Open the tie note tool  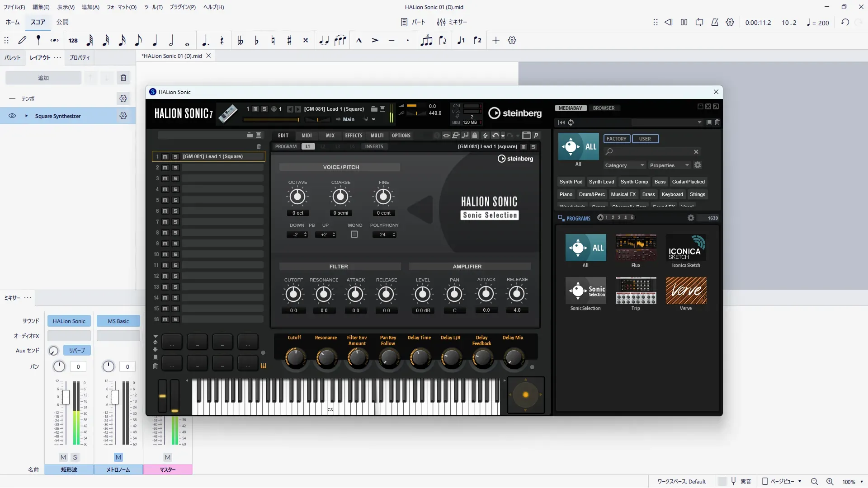[x=324, y=41]
